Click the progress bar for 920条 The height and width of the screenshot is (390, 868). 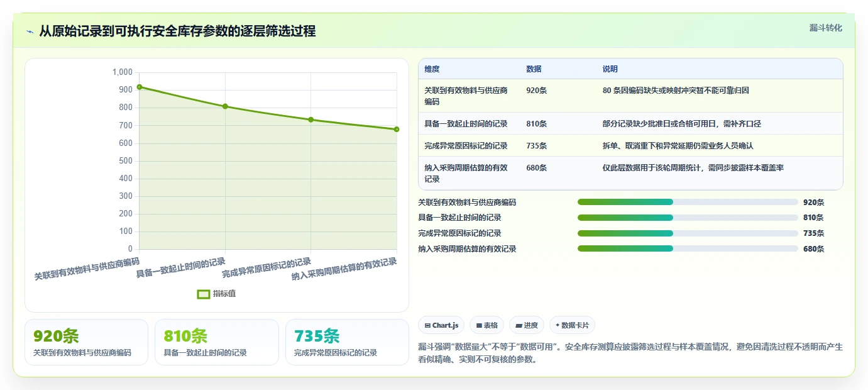tap(688, 202)
